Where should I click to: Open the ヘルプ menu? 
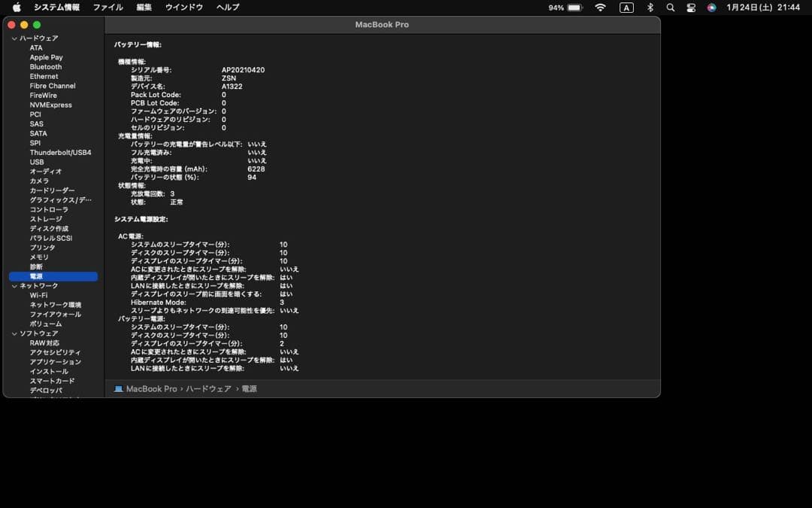point(227,7)
